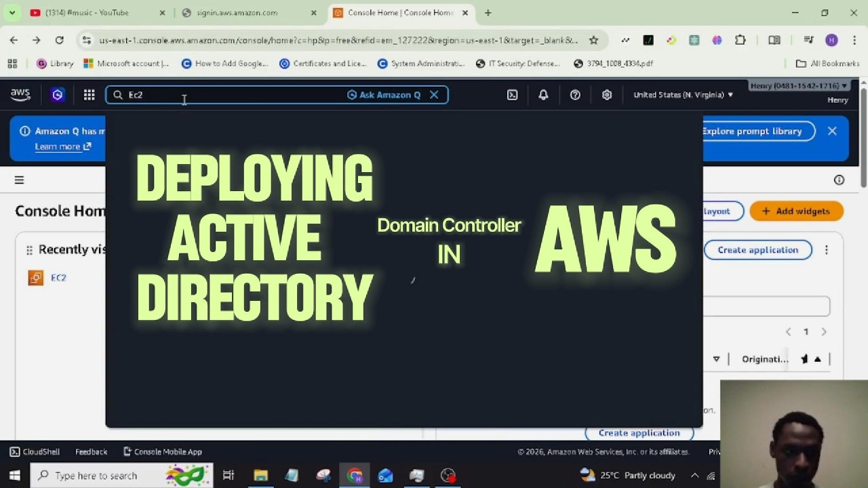Expand the United States (N. Virginia) region dropdown
This screenshot has width=868, height=488.
point(683,95)
